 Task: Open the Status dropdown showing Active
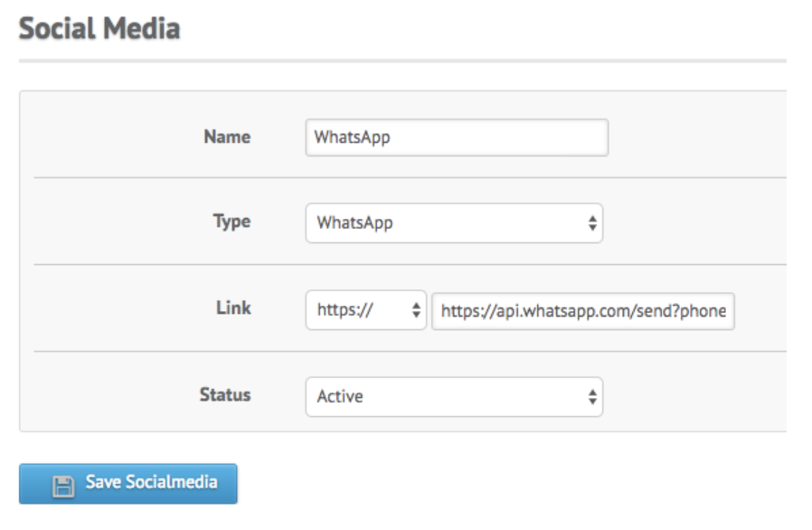(454, 397)
